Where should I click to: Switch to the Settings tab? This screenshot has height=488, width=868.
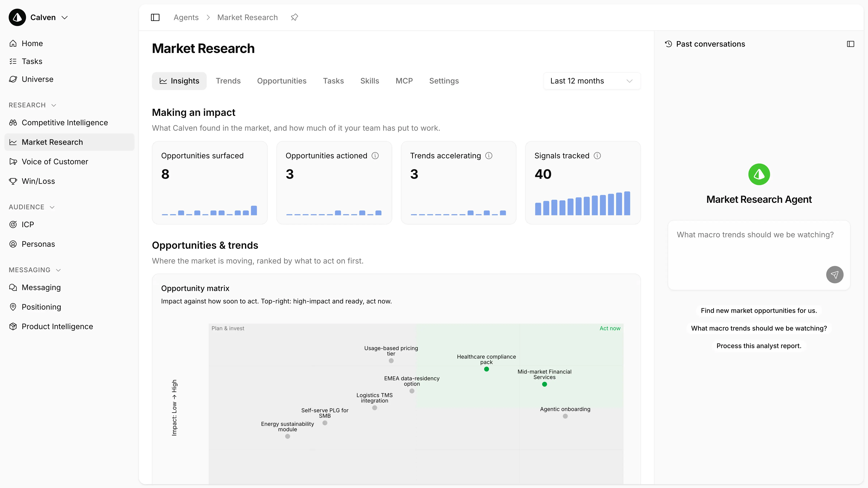point(444,81)
